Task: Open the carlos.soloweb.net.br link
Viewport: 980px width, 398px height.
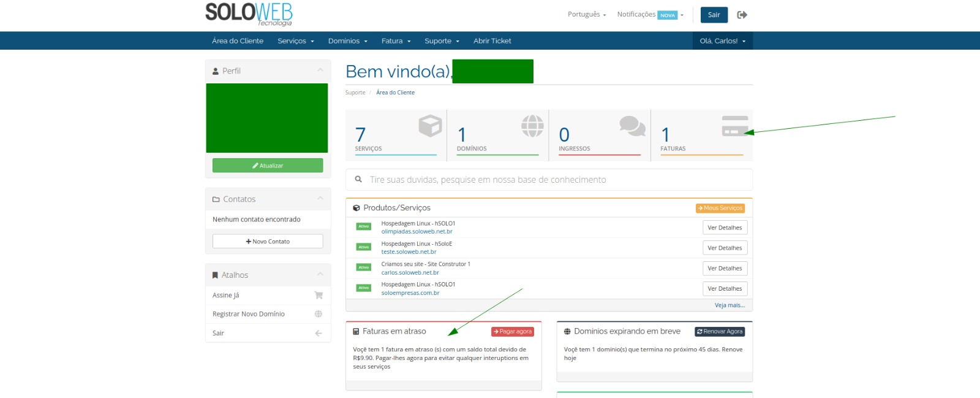Action: [x=410, y=273]
